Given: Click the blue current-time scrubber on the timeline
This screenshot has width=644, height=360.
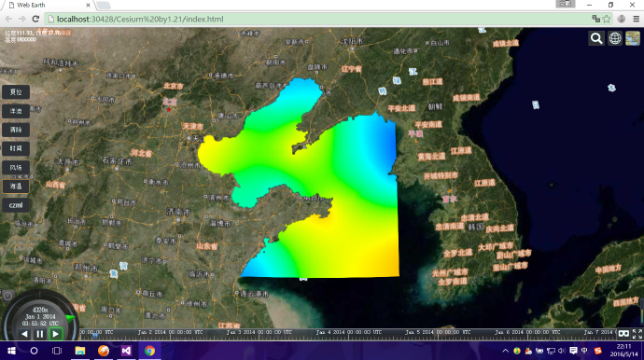Looking at the screenshot, I should (x=95, y=336).
